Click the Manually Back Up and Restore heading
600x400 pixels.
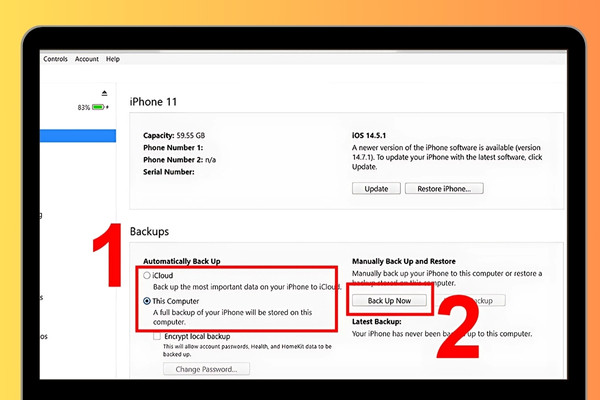coord(404,261)
